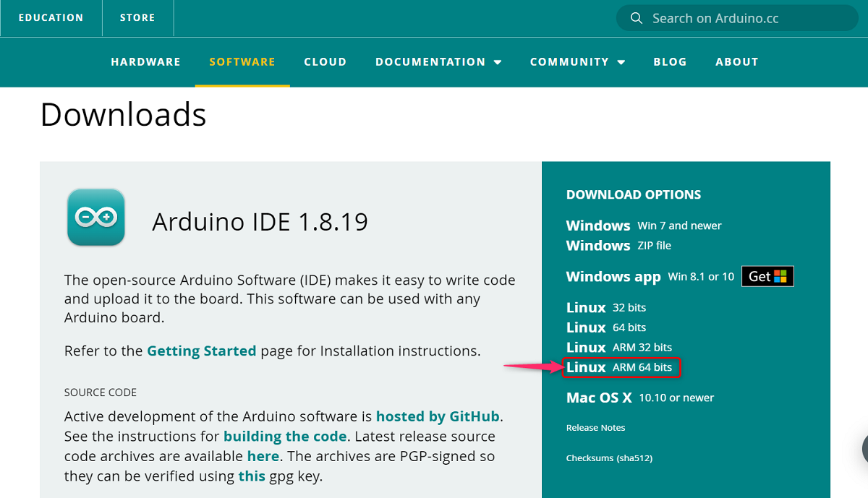Viewport: 868px width, 498px height.
Task: Click the Arduino IDE infinity logo icon
Action: tap(96, 217)
